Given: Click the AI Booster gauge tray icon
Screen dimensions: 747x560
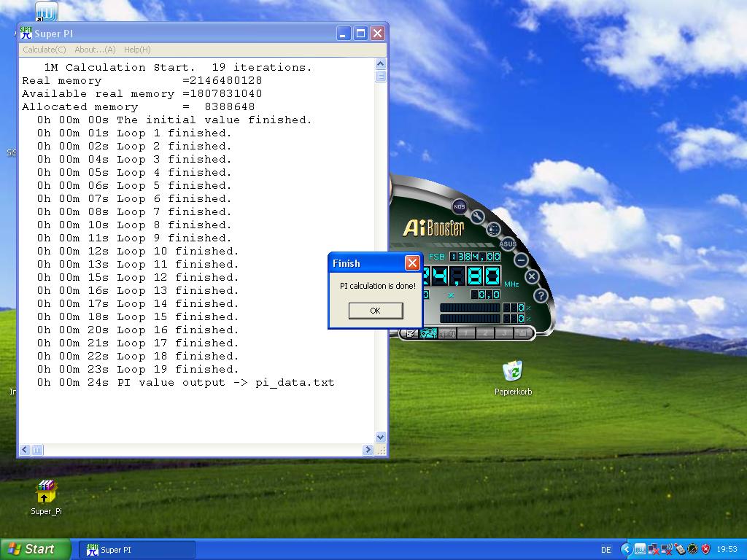Looking at the screenshot, I should pos(693,549).
